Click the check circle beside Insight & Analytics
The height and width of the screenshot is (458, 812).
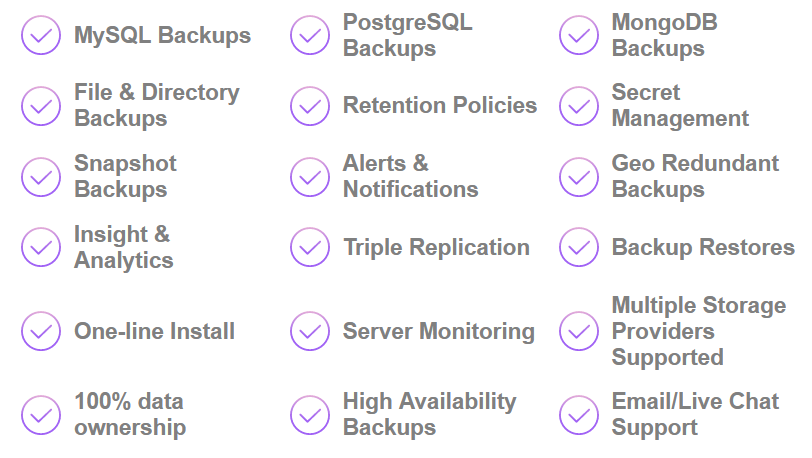41,247
